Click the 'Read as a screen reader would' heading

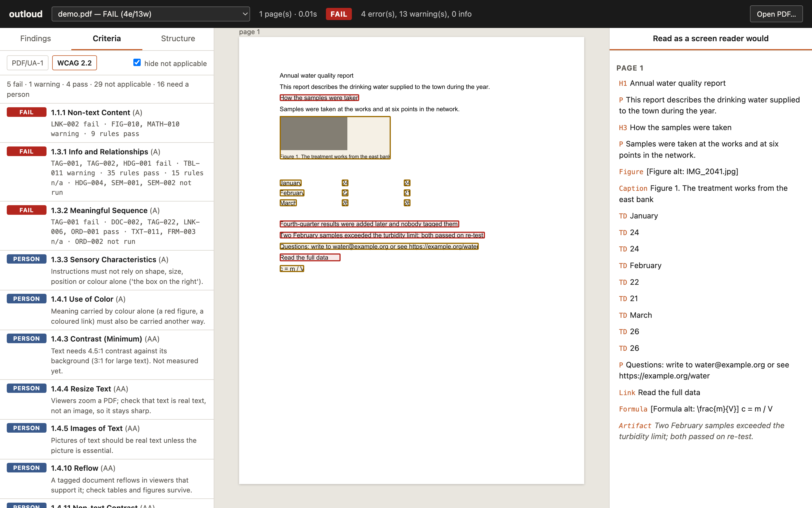point(710,38)
